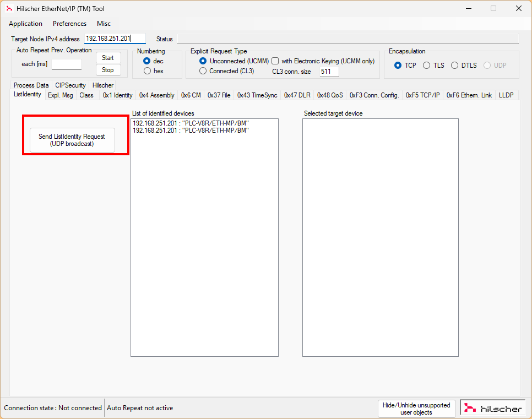Switch to the Process Data tab
The height and width of the screenshot is (419, 532).
pyautogui.click(x=31, y=85)
